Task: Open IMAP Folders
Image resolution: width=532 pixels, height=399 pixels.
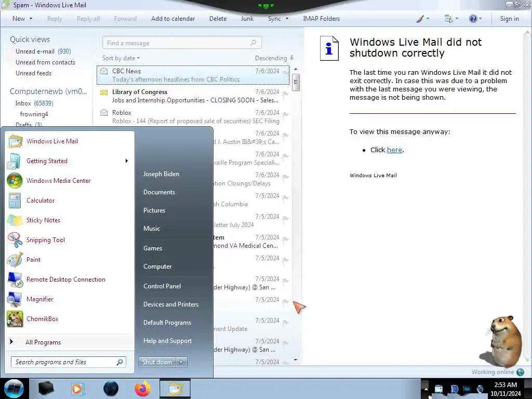Action: [x=321, y=19]
